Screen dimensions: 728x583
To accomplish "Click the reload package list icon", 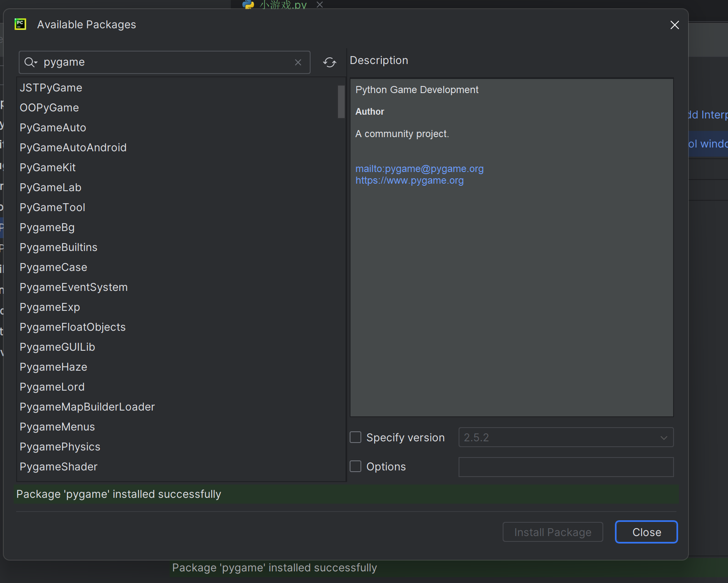I will tap(330, 62).
